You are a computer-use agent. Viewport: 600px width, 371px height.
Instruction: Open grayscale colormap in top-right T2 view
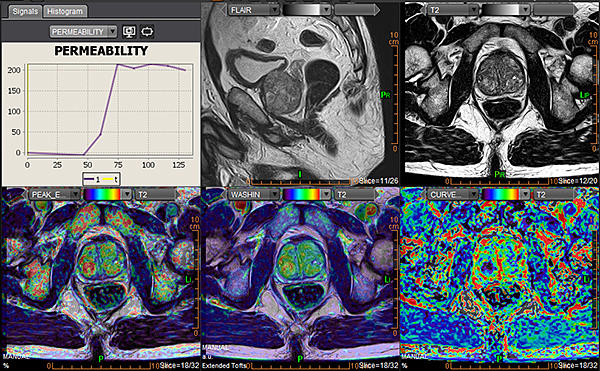click(505, 10)
